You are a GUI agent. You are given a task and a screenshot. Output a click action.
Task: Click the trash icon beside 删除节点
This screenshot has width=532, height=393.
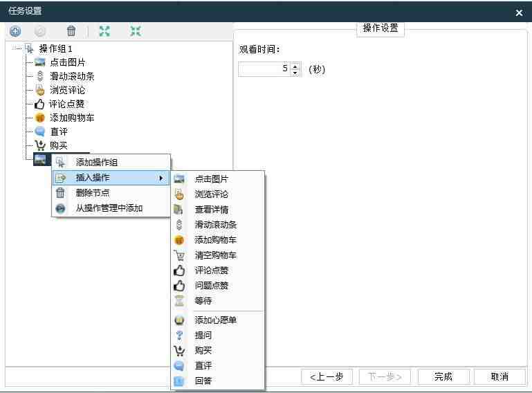pyautogui.click(x=60, y=193)
